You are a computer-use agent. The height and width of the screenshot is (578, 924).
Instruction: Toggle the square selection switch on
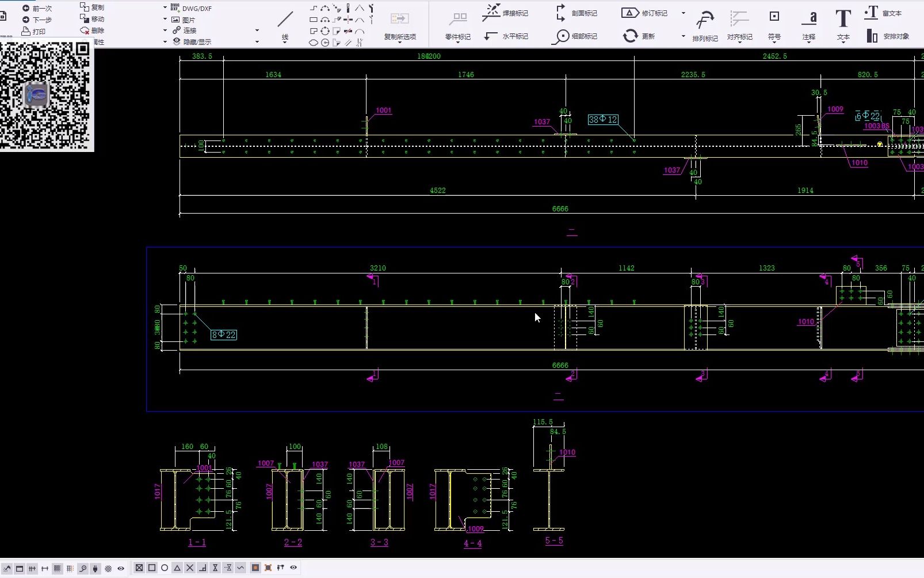coord(151,568)
